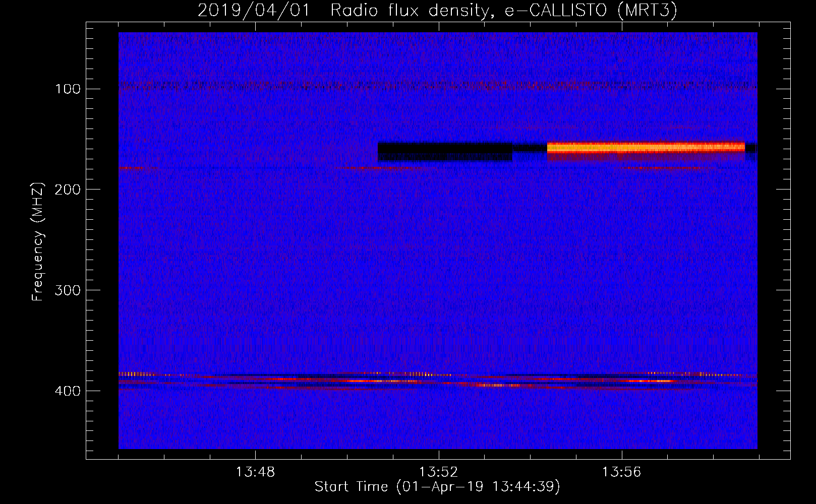
Task: Click the 'Frequency (MHZ)' axis label
Action: (38, 241)
